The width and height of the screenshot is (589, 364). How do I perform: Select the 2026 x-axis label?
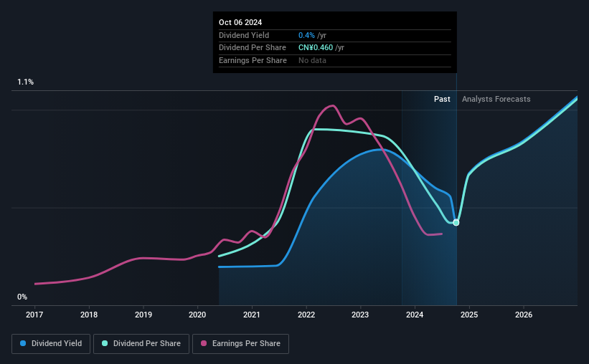524,315
